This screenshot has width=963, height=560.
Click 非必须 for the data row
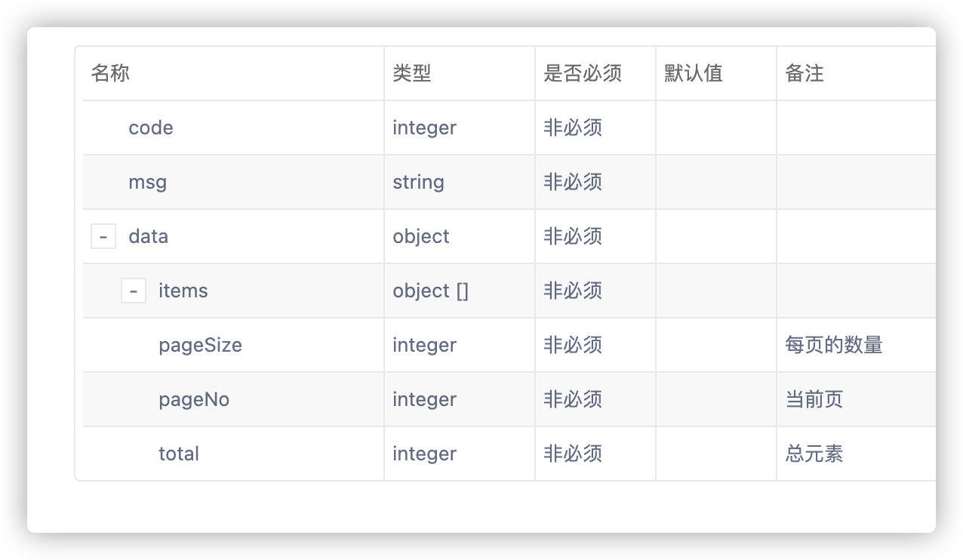click(572, 236)
